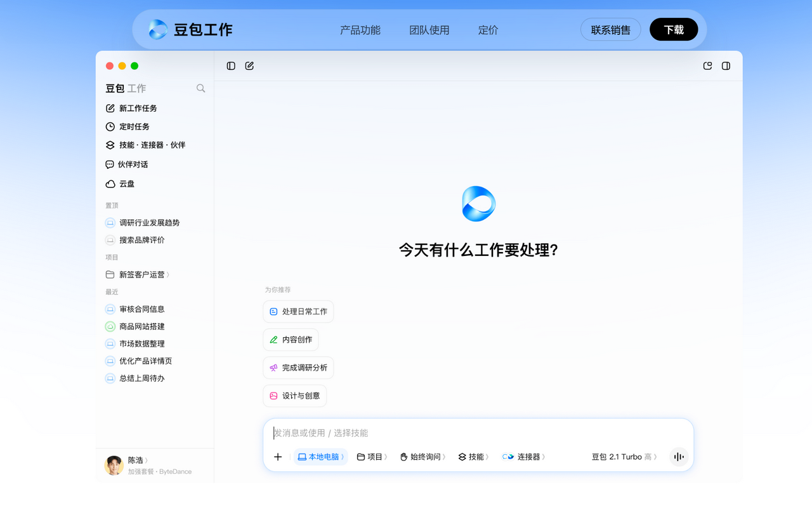This screenshot has width=812, height=508.
Task: Click the macOS green fullscreen button
Action: (134, 66)
